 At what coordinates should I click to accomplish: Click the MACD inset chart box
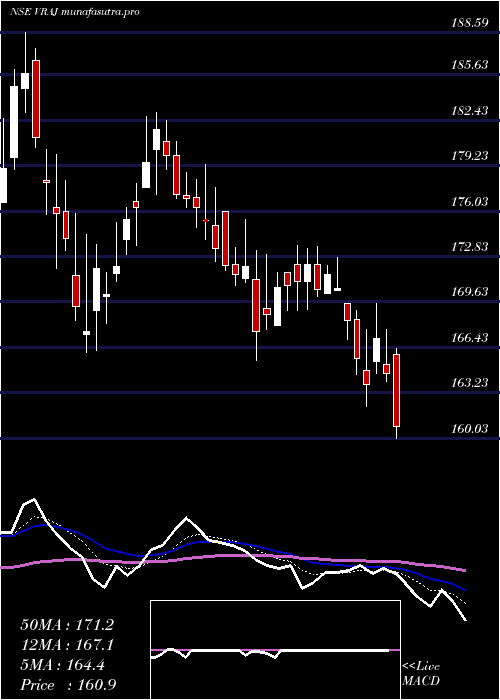click(275, 650)
